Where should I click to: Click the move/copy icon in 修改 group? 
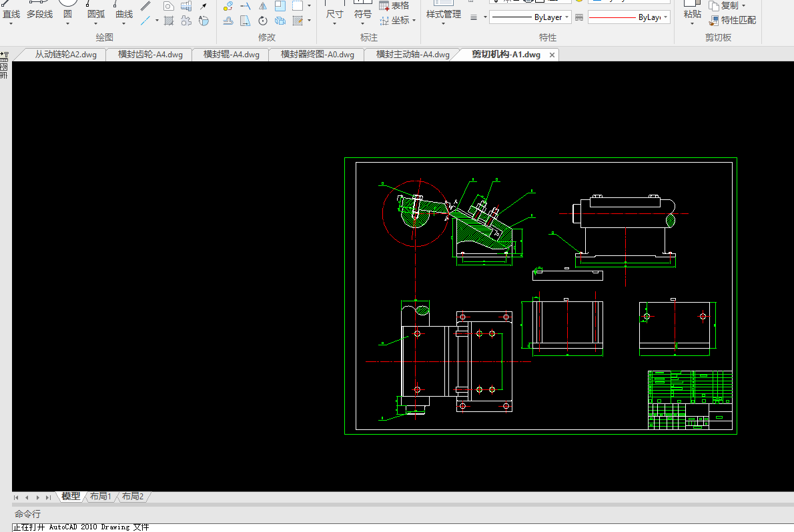[228, 5]
